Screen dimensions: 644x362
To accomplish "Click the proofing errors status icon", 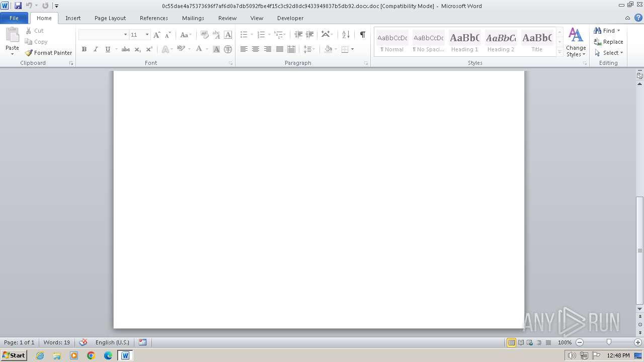I will pos(84,342).
